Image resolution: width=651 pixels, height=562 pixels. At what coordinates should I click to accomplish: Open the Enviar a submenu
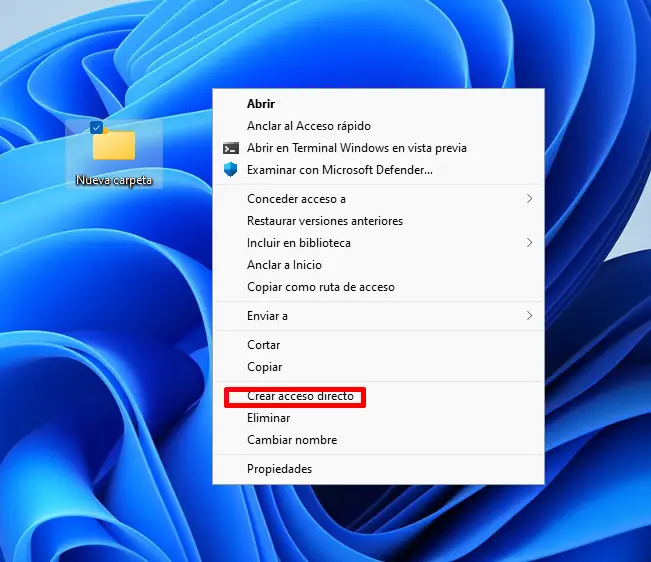point(378,316)
